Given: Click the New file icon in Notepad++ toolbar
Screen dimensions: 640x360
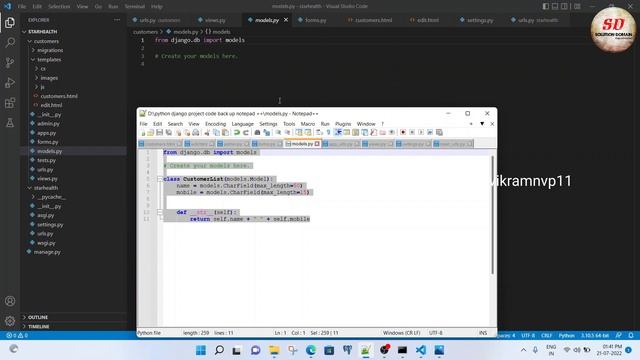Looking at the screenshot, I should (x=143, y=132).
